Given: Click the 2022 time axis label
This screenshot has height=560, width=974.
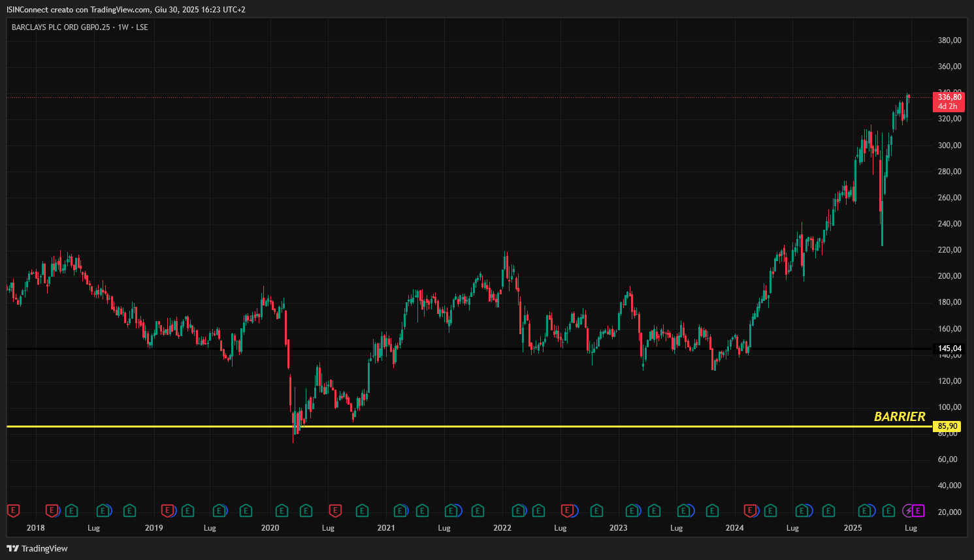Looking at the screenshot, I should click(502, 528).
